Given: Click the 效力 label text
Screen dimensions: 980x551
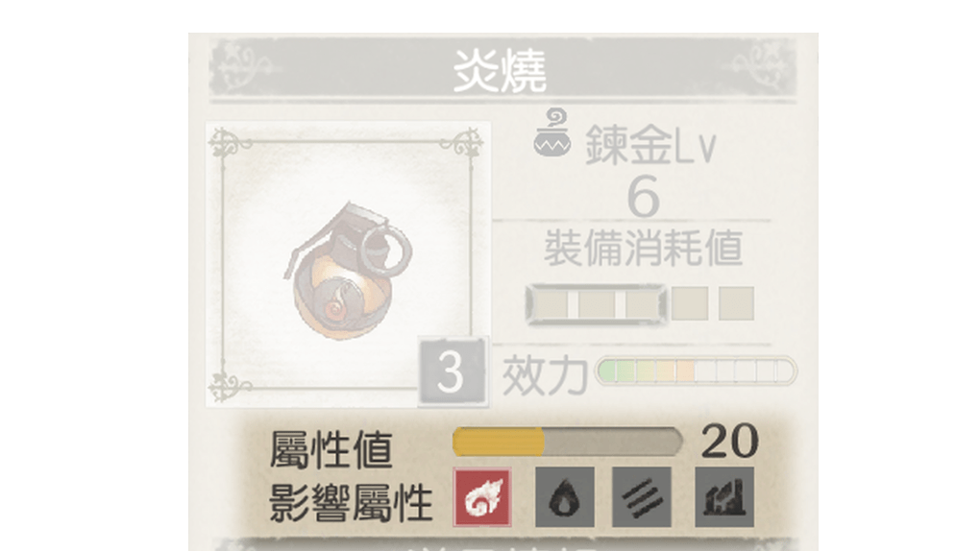Looking at the screenshot, I should click(x=545, y=375).
